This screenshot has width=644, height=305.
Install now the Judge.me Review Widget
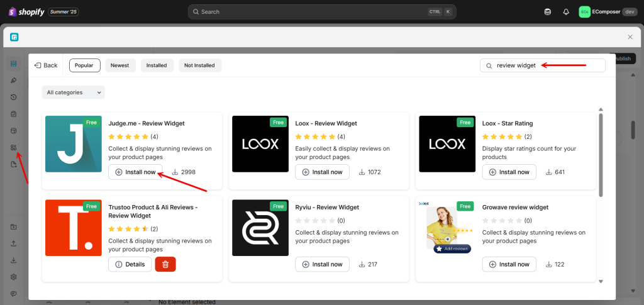pyautogui.click(x=136, y=172)
